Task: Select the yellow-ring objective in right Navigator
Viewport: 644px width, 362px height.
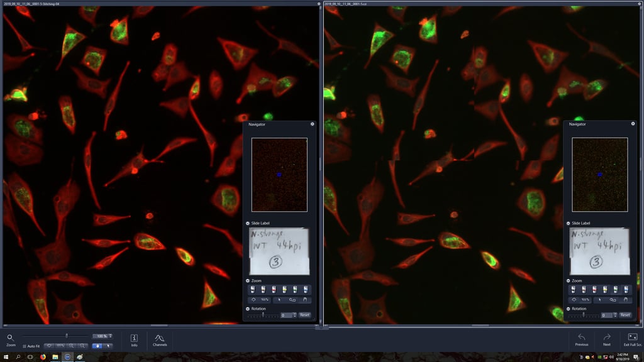Action: click(605, 289)
